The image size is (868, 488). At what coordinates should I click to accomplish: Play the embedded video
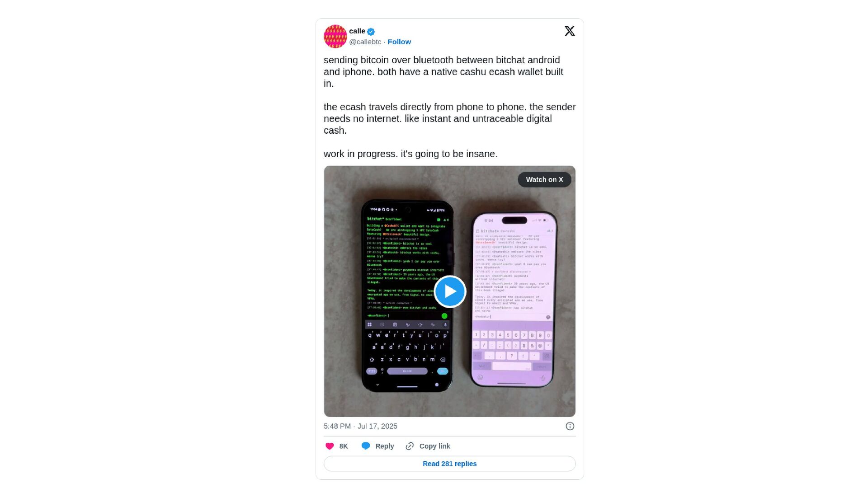tap(450, 291)
